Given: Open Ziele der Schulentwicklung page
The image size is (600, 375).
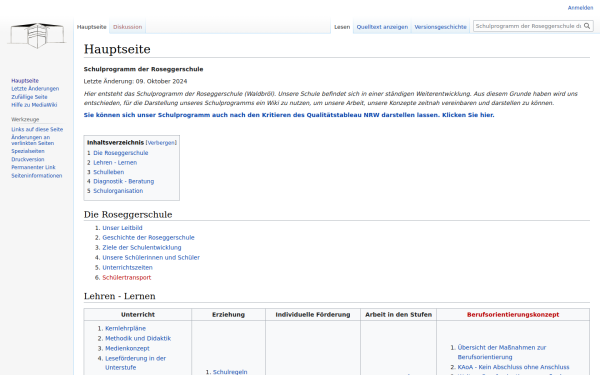Looking at the screenshot, I should point(142,247).
